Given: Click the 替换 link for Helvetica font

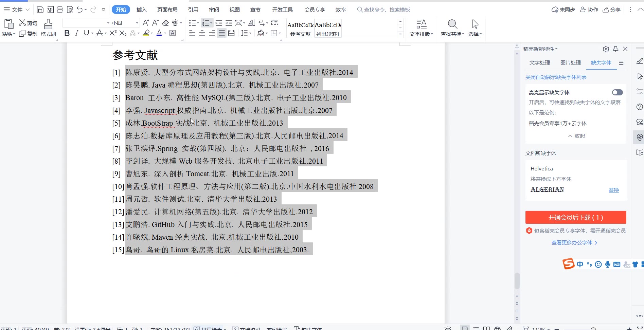Looking at the screenshot, I should (614, 190).
